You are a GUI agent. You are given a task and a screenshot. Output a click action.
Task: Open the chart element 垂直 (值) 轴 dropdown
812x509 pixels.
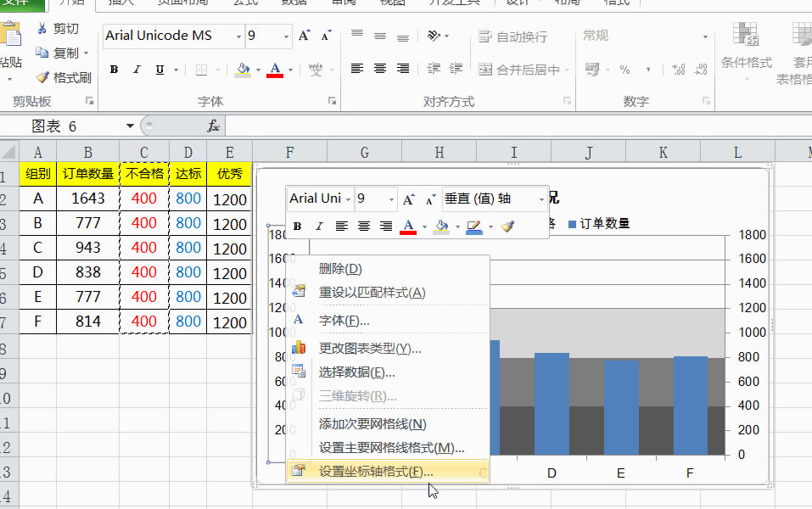click(x=541, y=199)
